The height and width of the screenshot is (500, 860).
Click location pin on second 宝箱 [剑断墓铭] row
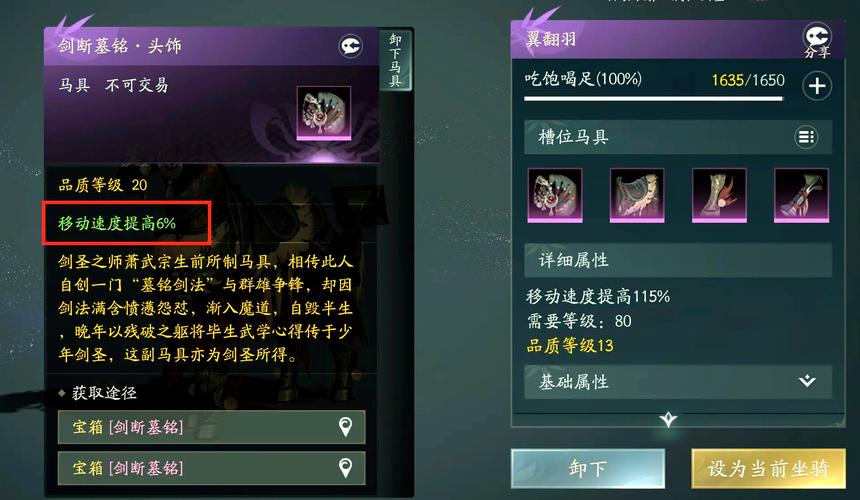click(x=345, y=468)
